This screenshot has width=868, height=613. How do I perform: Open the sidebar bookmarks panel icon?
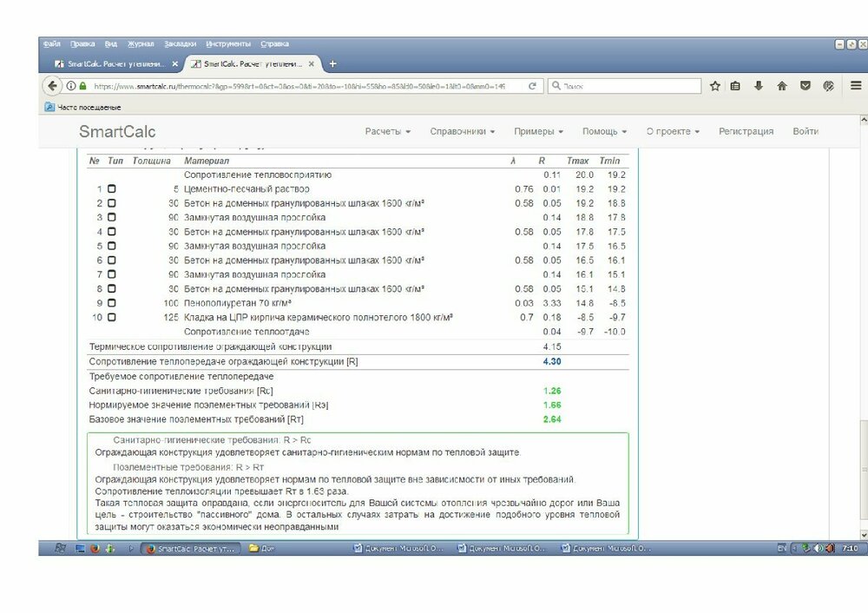click(735, 86)
